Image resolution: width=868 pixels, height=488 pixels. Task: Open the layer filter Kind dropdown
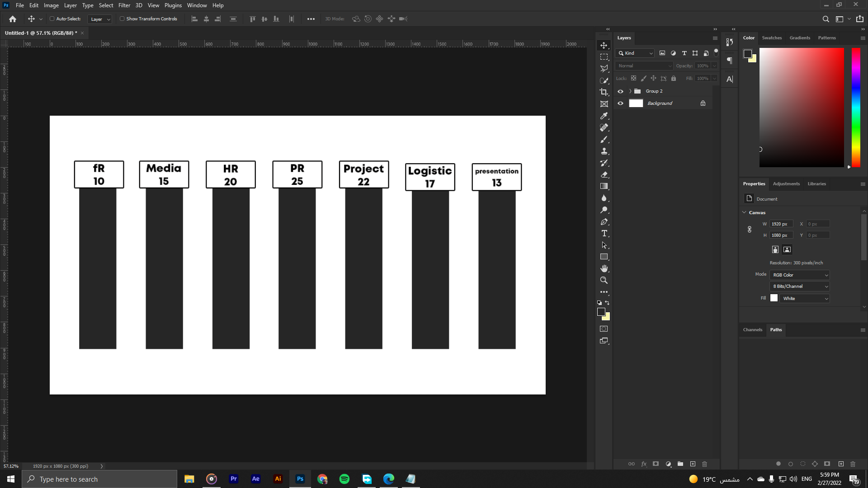[x=635, y=53]
